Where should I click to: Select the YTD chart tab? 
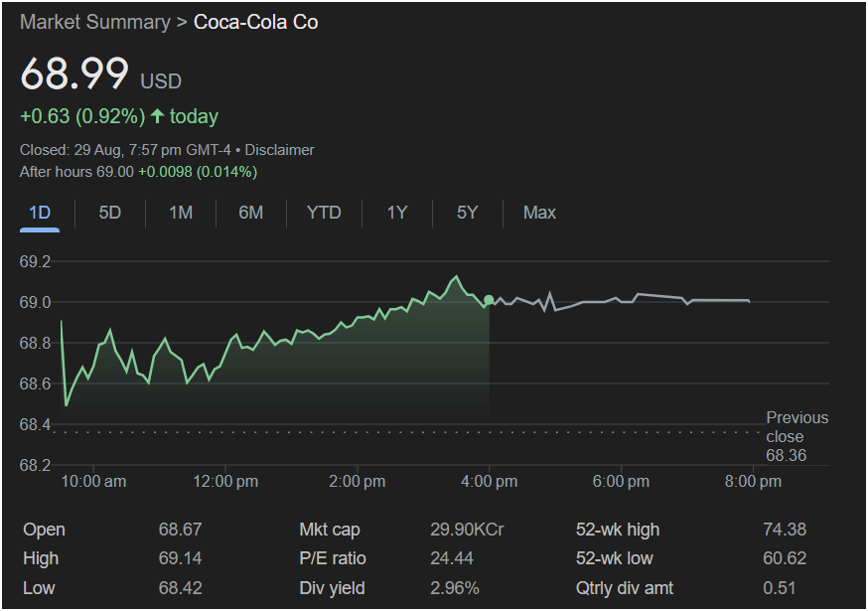[x=324, y=213]
